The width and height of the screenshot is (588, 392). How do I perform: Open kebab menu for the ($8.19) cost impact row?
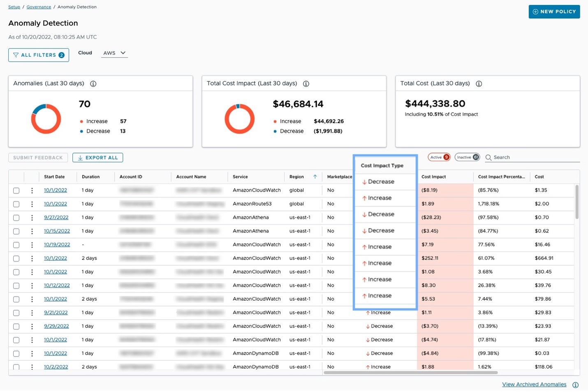coord(32,190)
